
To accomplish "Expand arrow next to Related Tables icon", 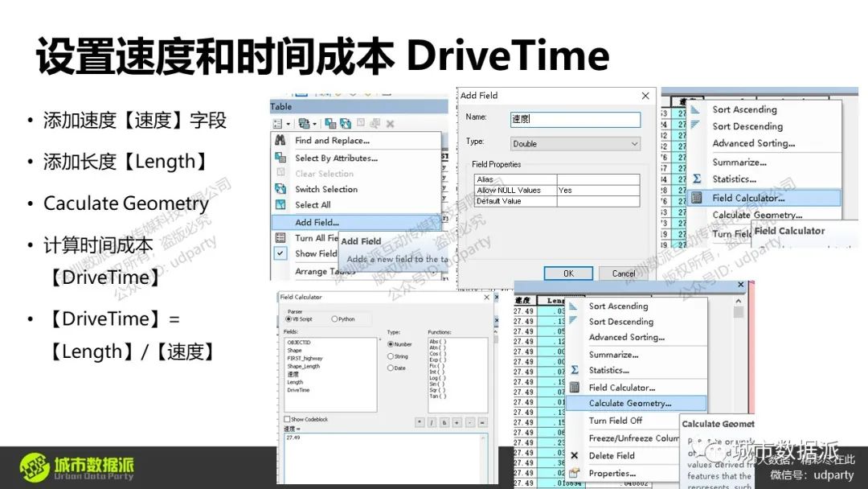I will coord(314,124).
